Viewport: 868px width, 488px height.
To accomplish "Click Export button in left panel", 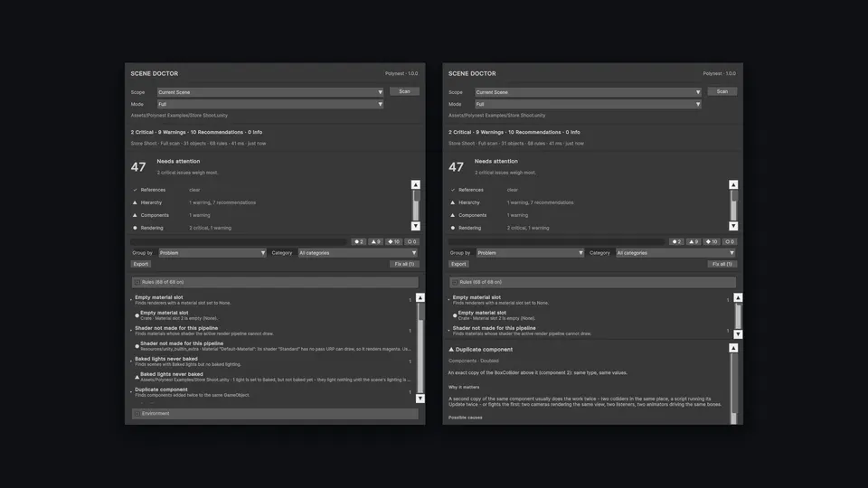I will [141, 264].
